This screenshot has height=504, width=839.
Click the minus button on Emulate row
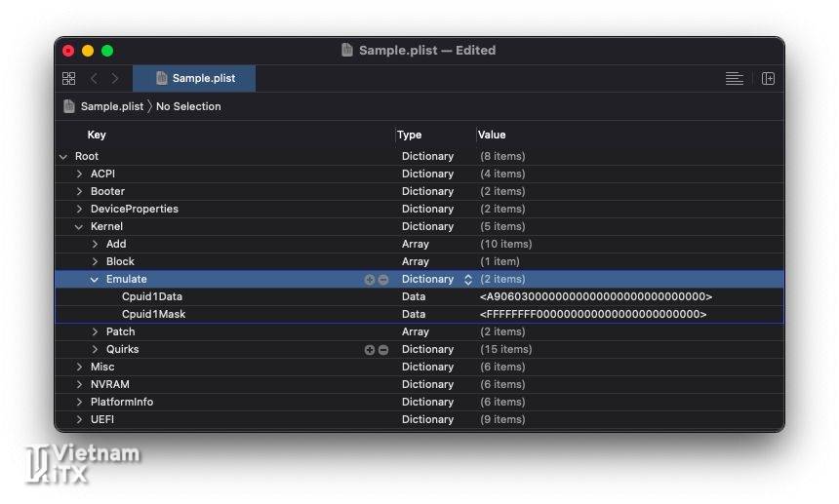[x=383, y=280]
